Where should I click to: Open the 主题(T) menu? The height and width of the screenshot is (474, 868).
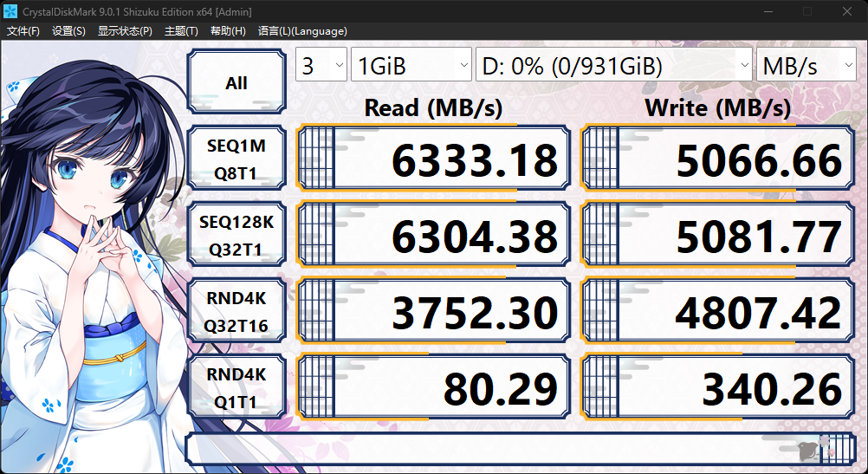pyautogui.click(x=181, y=31)
